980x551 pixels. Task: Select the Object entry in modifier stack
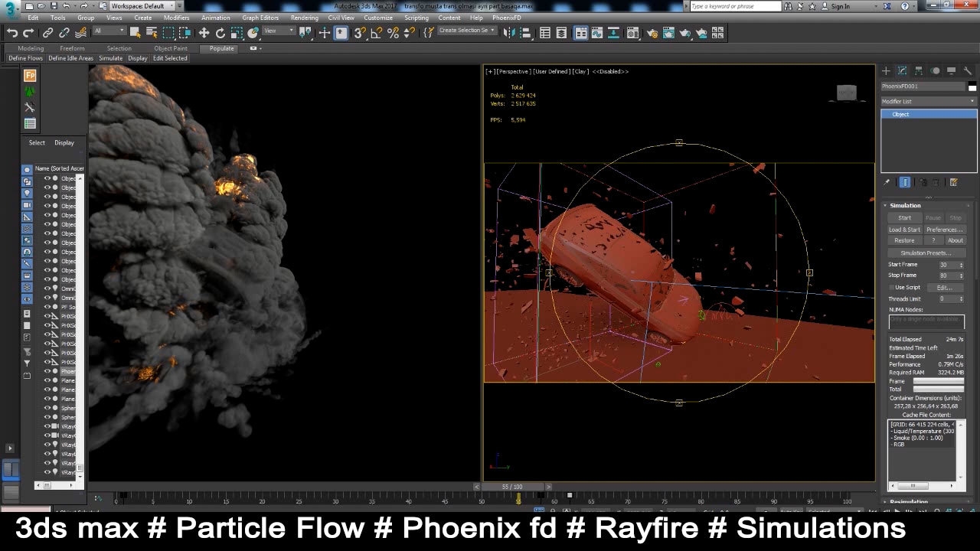929,114
